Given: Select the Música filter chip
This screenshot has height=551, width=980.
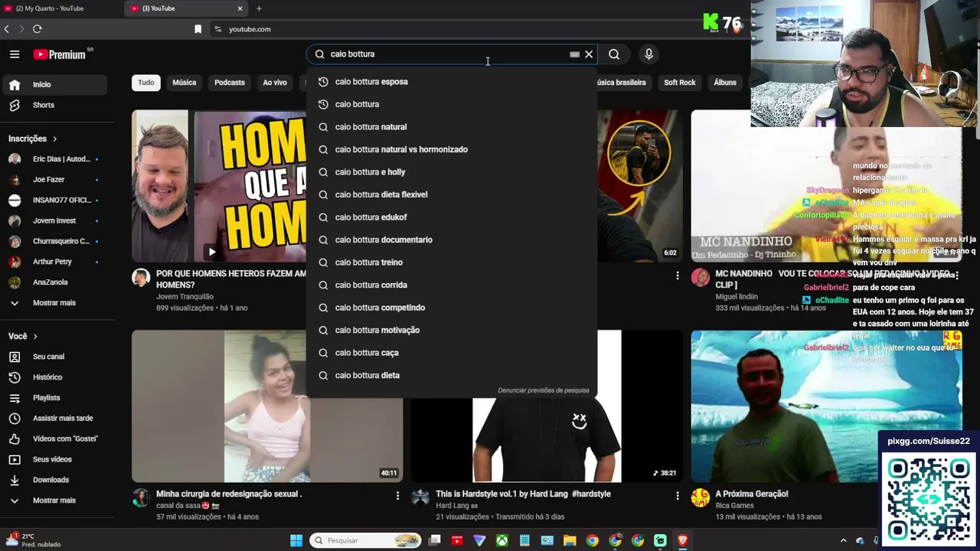Looking at the screenshot, I should pos(184,83).
